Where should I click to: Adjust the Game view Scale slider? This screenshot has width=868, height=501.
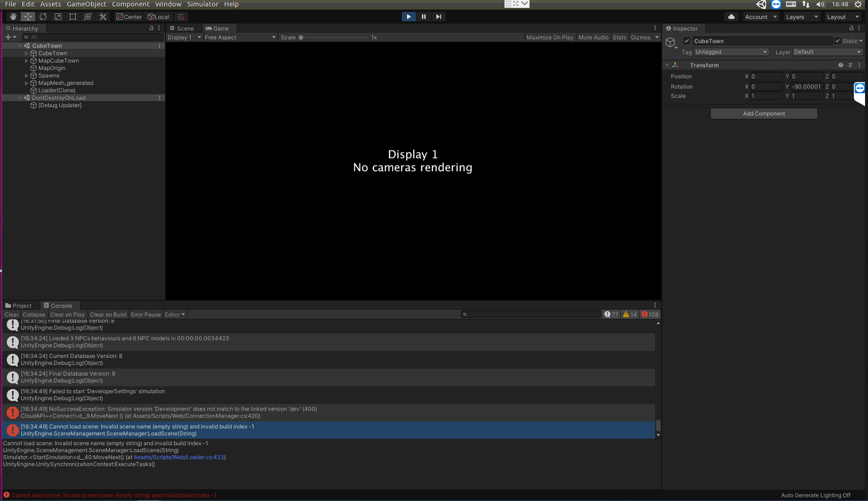point(301,37)
